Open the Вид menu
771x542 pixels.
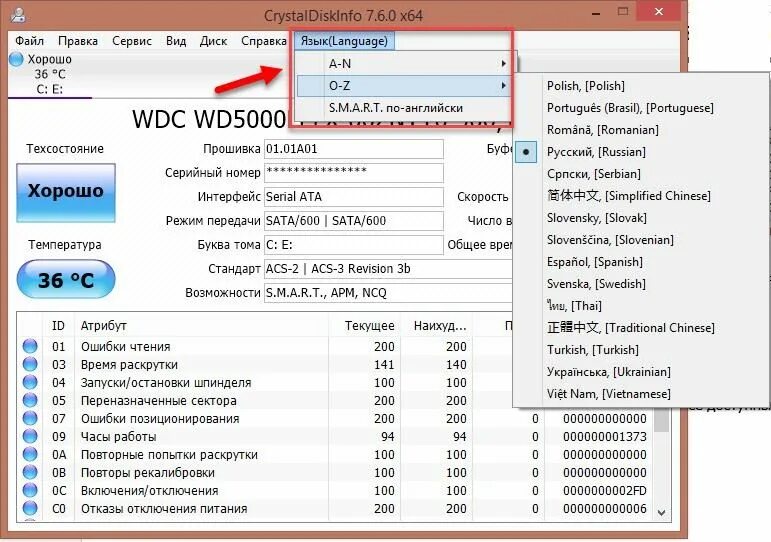tap(176, 41)
